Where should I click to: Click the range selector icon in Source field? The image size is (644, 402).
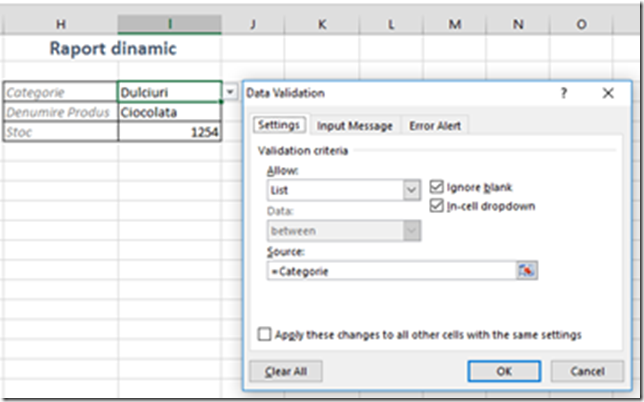[x=527, y=271]
